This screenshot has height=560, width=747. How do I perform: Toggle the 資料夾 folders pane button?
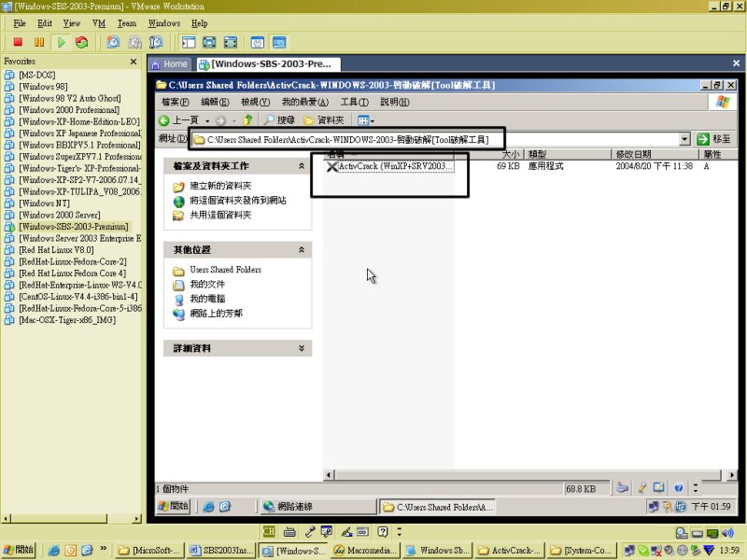[324, 120]
